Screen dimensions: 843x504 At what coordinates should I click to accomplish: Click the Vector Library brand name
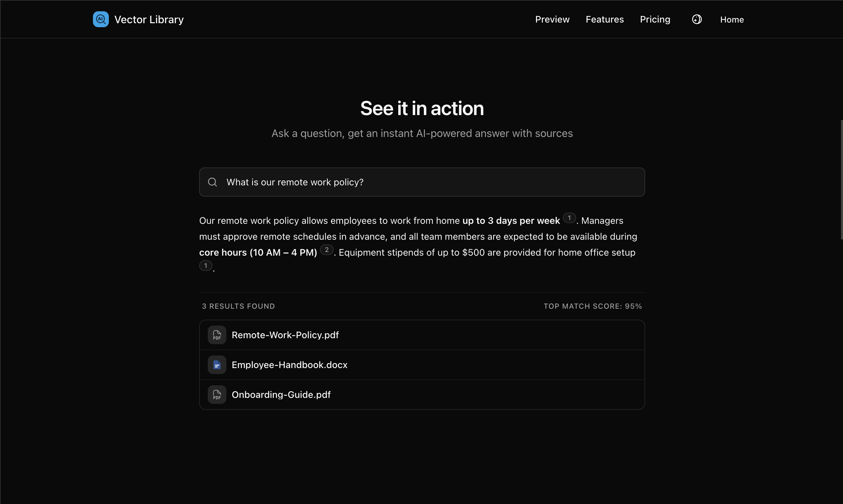[x=149, y=20]
